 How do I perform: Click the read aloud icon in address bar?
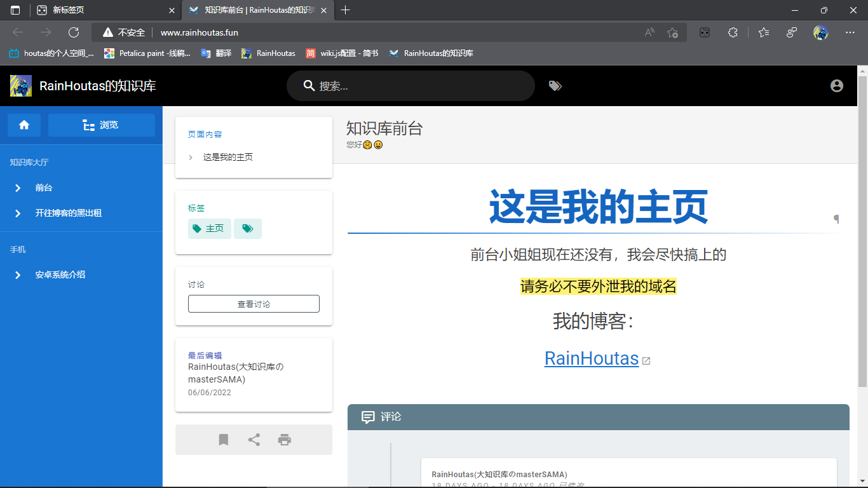coord(649,32)
